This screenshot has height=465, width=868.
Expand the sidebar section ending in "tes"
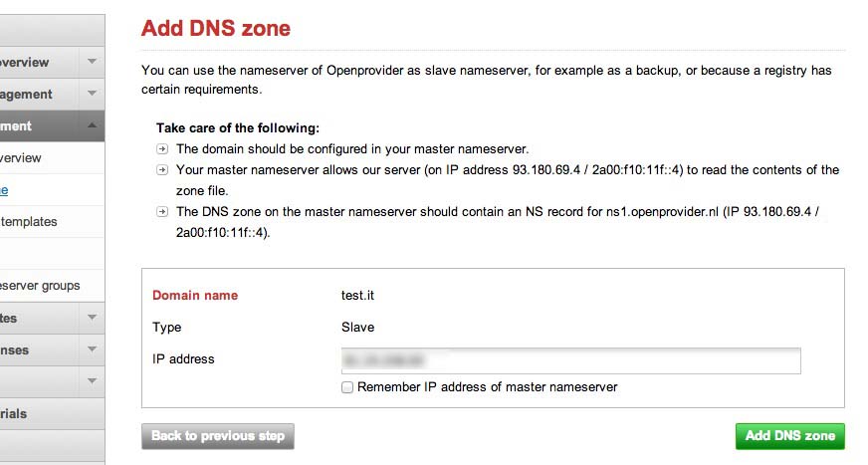(x=92, y=319)
